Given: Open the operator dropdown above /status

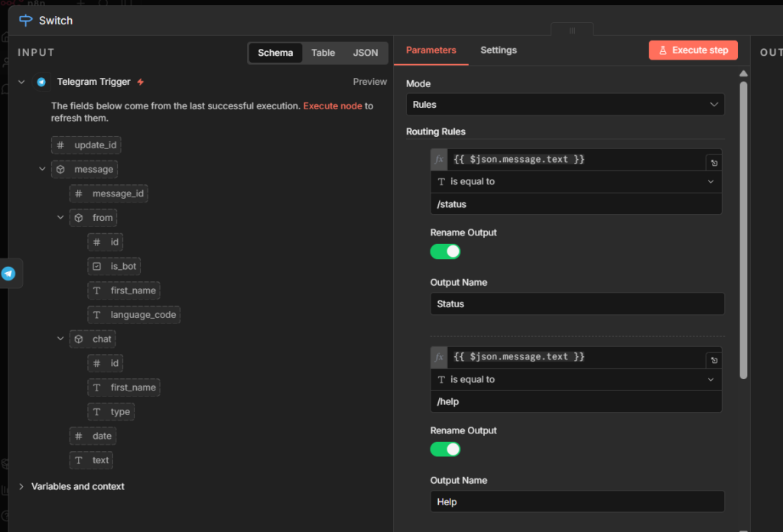Looking at the screenshot, I should tap(576, 182).
